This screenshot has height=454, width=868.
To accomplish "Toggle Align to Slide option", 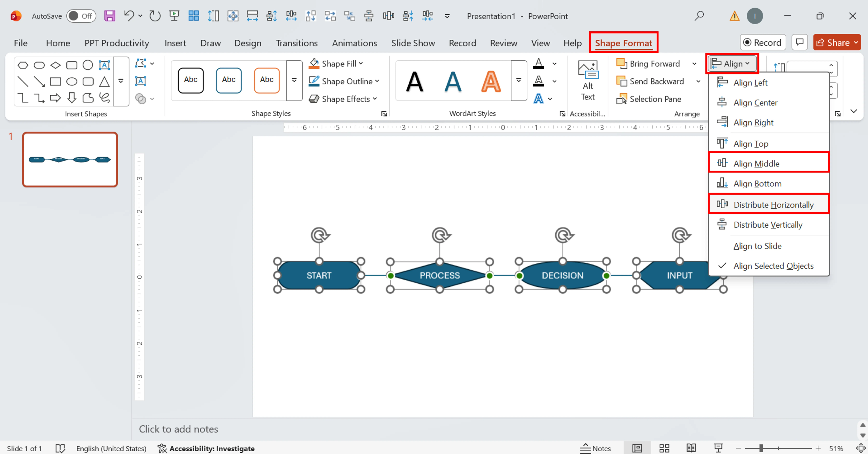I will 769,246.
